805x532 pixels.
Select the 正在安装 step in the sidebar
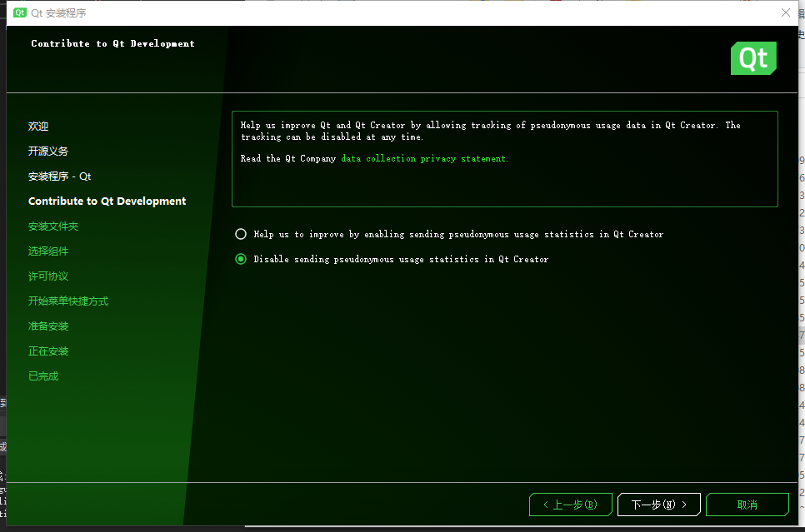(x=48, y=351)
